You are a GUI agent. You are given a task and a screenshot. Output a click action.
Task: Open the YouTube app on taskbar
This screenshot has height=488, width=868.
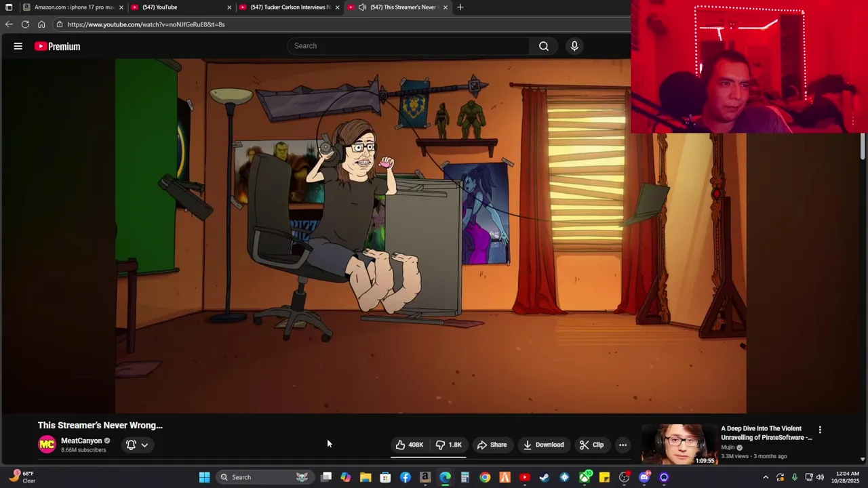point(525,477)
